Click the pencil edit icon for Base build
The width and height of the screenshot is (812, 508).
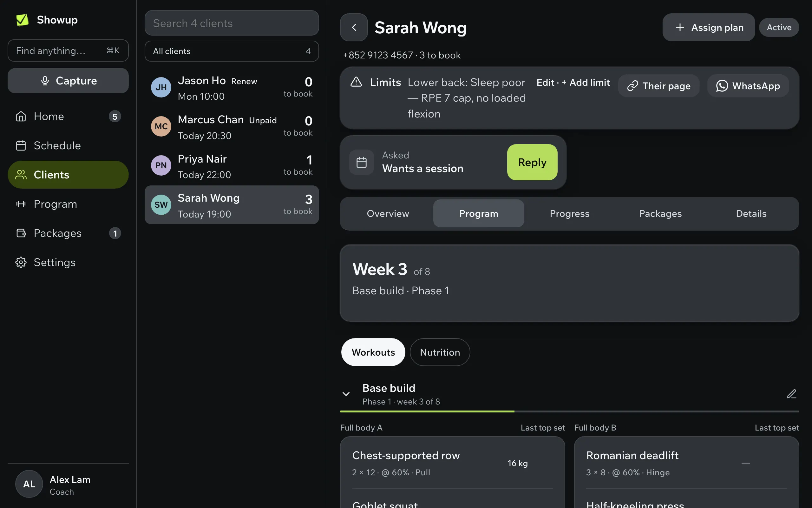791,394
